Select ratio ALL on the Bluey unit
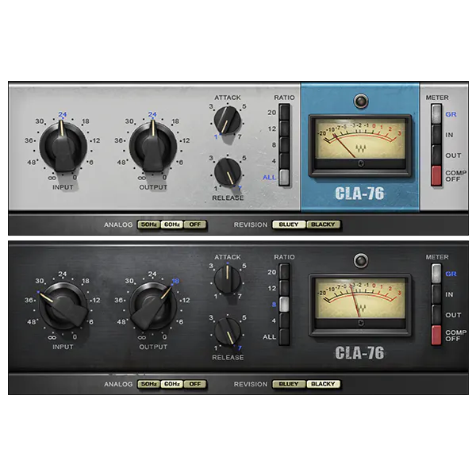The height and width of the screenshot is (476, 476). click(x=285, y=178)
